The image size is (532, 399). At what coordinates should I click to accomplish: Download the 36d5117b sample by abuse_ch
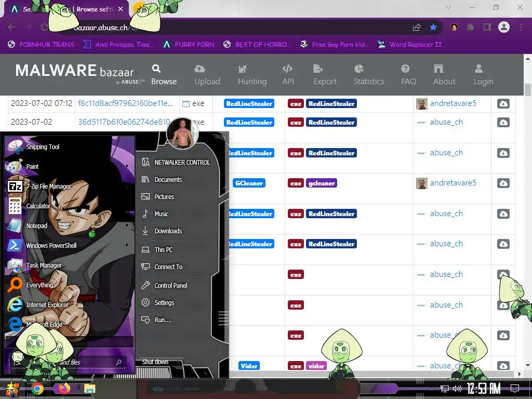(503, 122)
